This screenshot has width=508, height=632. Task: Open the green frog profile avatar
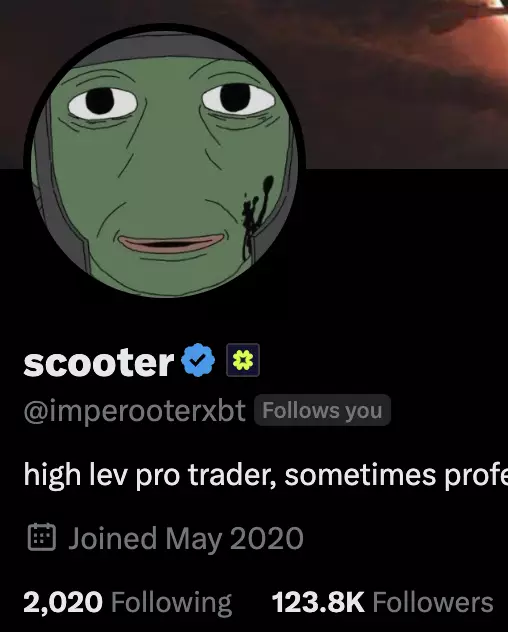164,164
